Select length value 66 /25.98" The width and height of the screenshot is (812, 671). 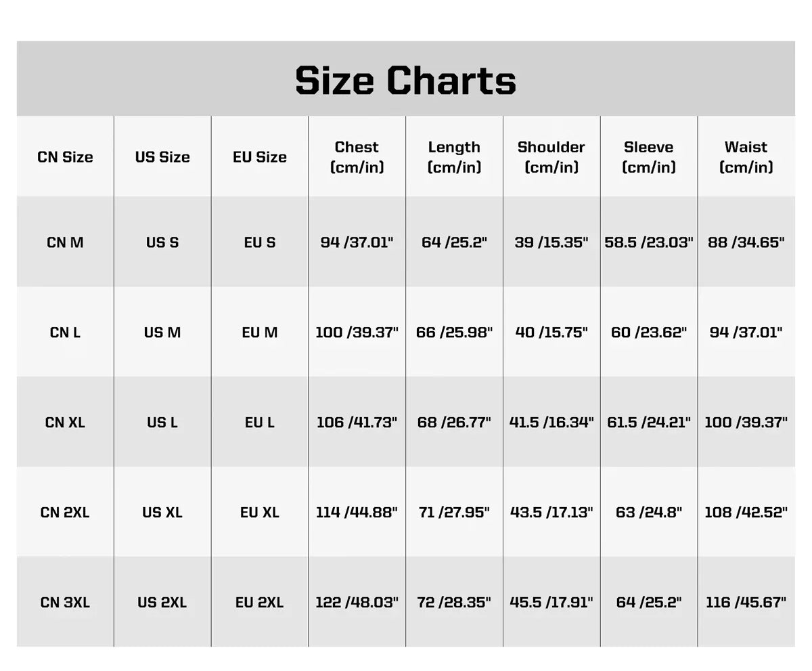pyautogui.click(x=454, y=332)
